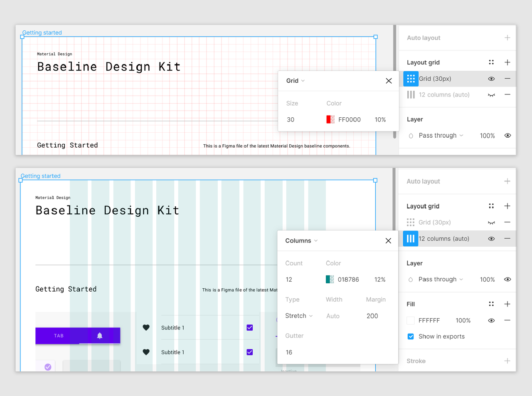
Task: Click the 018786 hex value field
Action: [x=348, y=280]
